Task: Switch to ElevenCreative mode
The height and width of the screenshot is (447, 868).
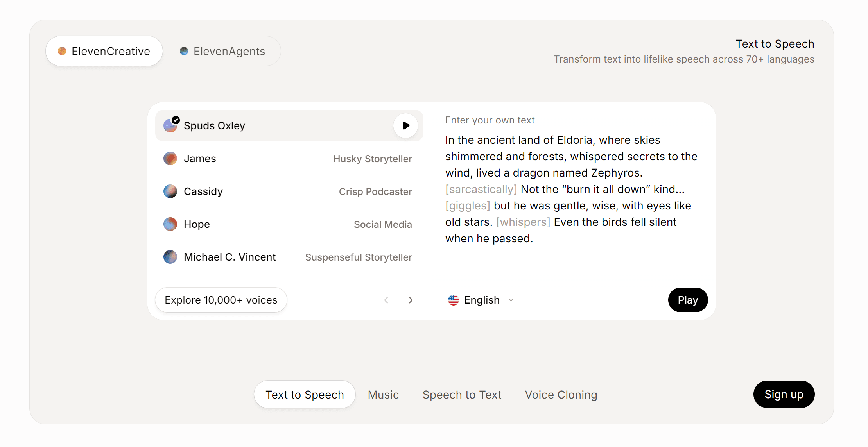Action: click(x=104, y=51)
